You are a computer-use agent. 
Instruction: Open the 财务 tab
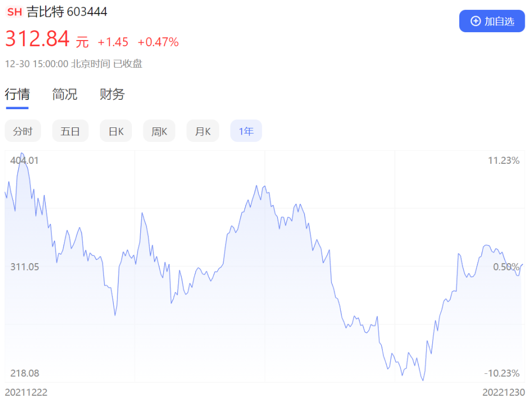112,95
